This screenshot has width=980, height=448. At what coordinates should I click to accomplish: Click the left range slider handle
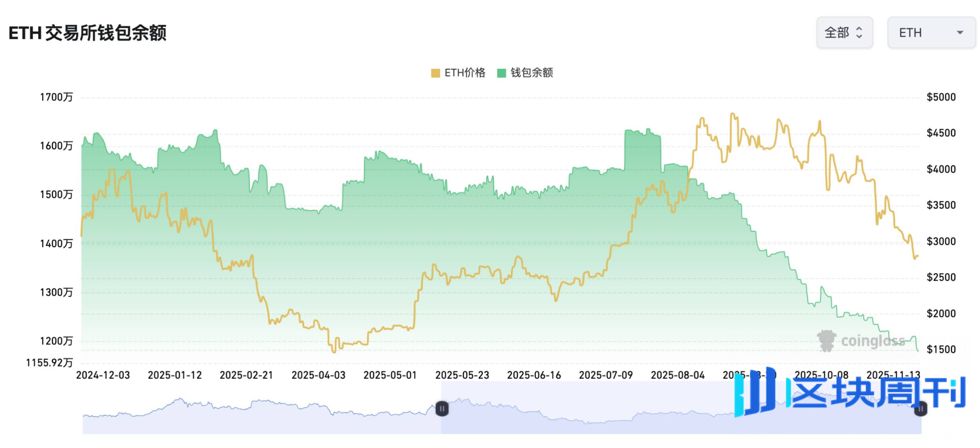pos(442,409)
